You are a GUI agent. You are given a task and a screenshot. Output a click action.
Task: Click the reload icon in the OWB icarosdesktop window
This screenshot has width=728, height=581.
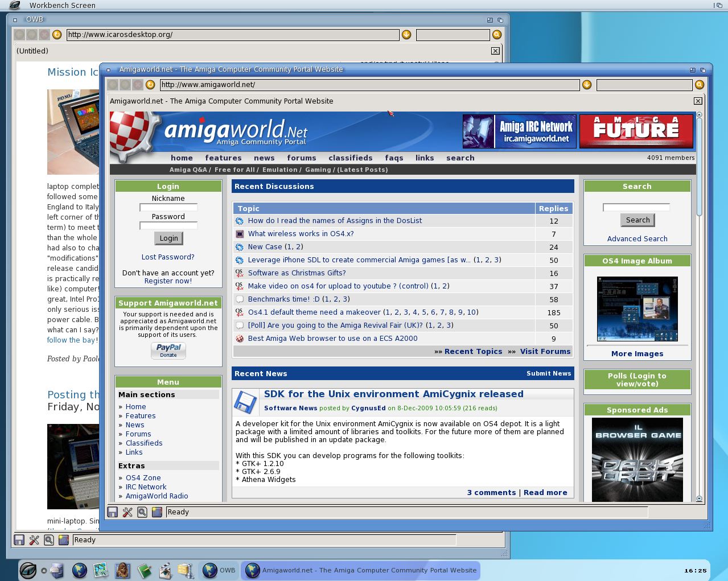pos(57,35)
